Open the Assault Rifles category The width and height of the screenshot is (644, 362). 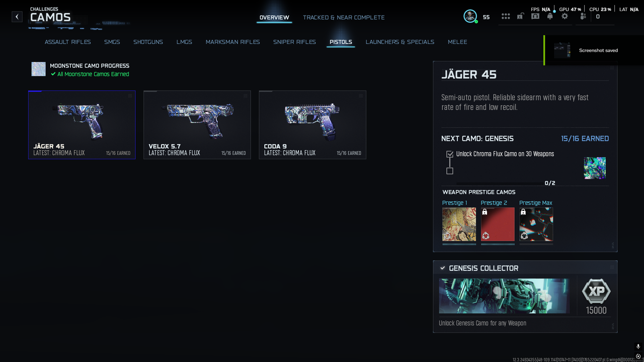68,42
